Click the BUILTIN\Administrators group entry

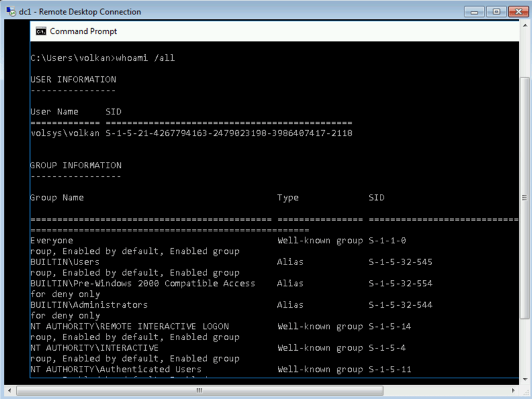click(x=89, y=305)
